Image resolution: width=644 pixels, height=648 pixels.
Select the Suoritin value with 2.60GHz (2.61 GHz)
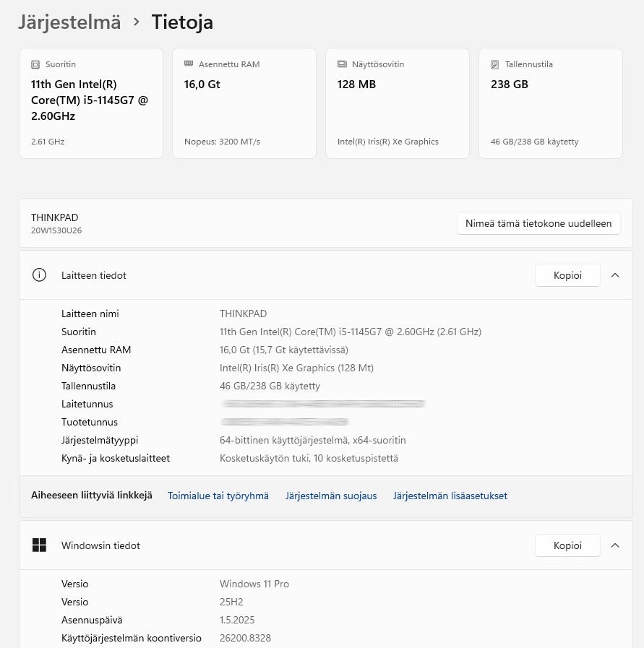pos(350,332)
